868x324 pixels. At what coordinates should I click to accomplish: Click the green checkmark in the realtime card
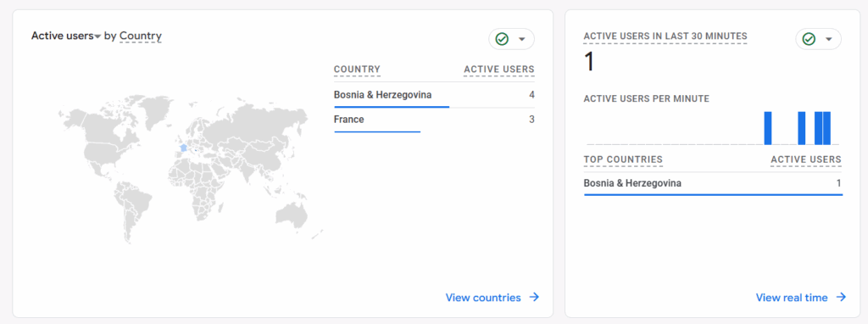pos(809,39)
